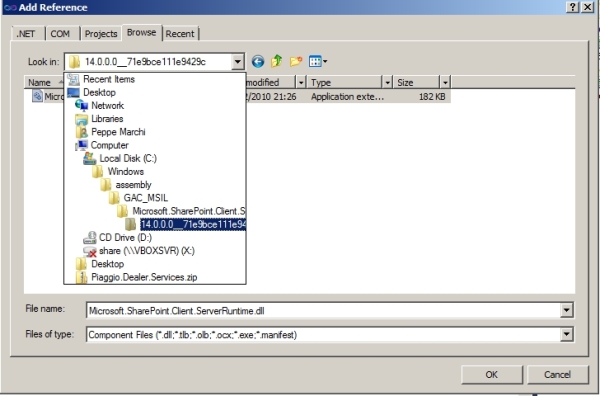Select the Peppe Marchi user folder
Viewport: 600px width, 396px height.
pos(118,132)
